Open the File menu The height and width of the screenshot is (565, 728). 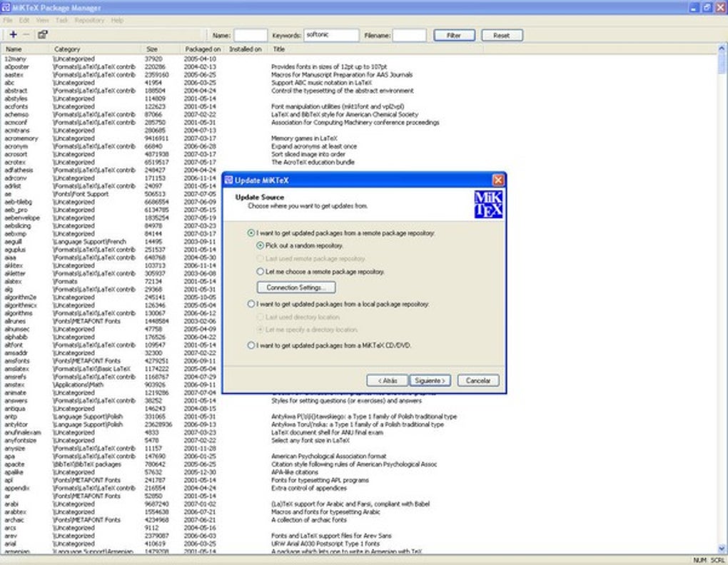(8, 21)
